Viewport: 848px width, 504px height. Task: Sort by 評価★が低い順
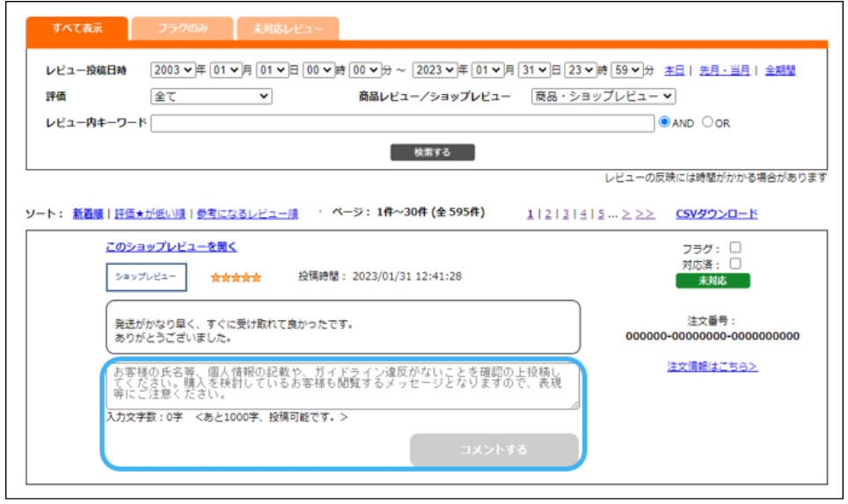[150, 214]
